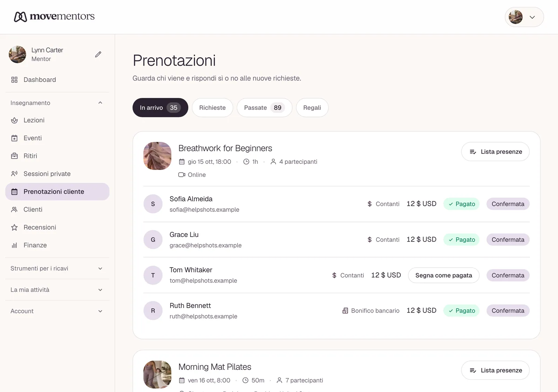Click the Finanze bar chart icon
558x392 pixels.
(14, 245)
